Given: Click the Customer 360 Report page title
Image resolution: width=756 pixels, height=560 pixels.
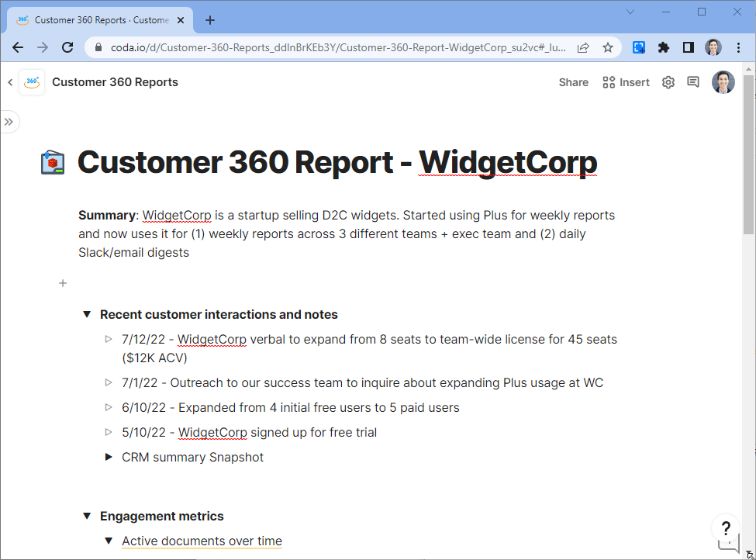Looking at the screenshot, I should pyautogui.click(x=337, y=162).
